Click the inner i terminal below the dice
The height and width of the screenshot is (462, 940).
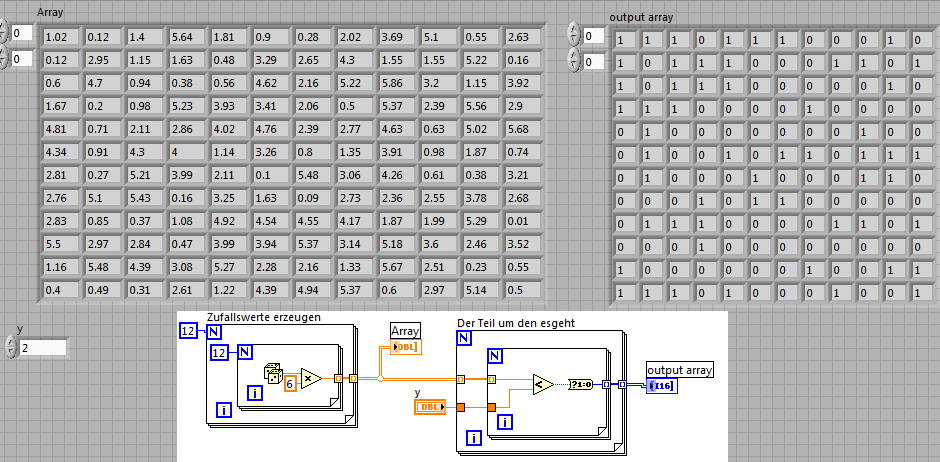click(255, 393)
